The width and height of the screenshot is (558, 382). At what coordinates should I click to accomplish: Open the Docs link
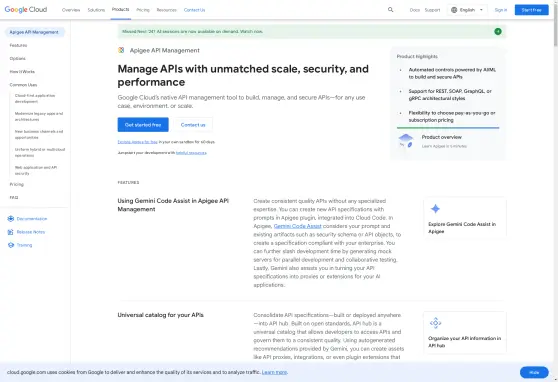(415, 10)
